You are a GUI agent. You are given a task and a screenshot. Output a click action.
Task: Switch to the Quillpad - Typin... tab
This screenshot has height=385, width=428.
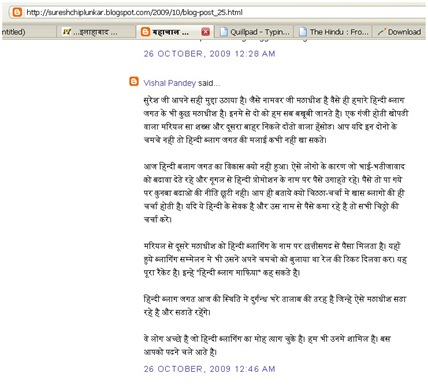tap(254, 32)
